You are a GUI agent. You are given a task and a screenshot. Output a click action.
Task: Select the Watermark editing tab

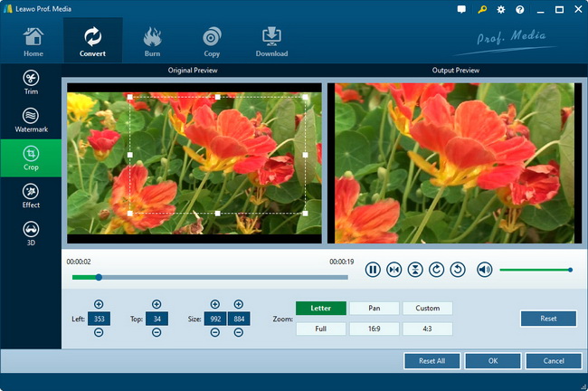point(31,120)
